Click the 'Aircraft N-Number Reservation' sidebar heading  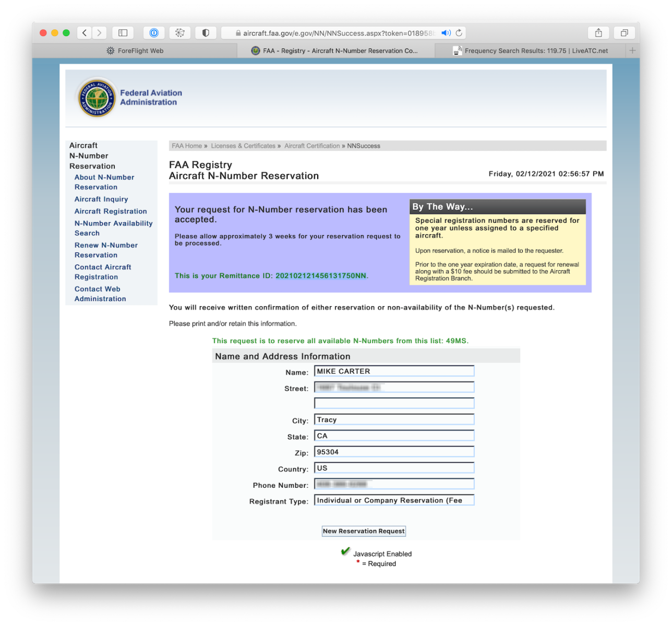click(x=92, y=155)
